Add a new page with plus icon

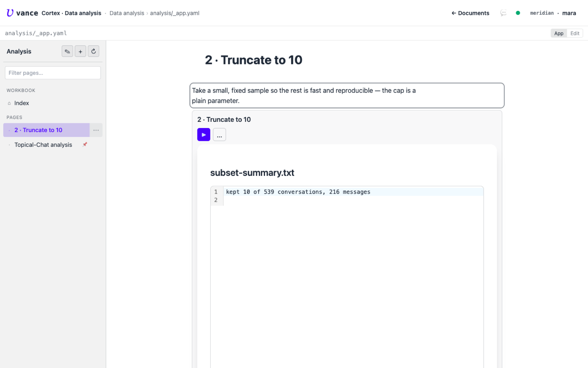click(x=80, y=52)
